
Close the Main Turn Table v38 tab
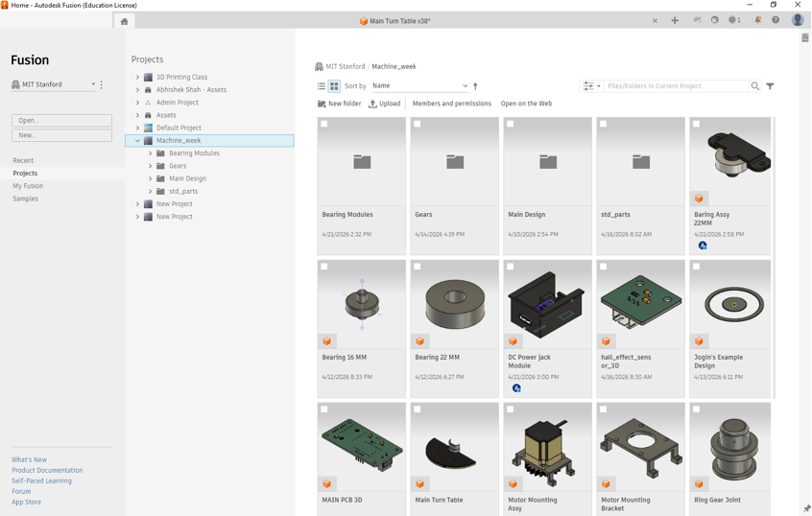tap(656, 21)
